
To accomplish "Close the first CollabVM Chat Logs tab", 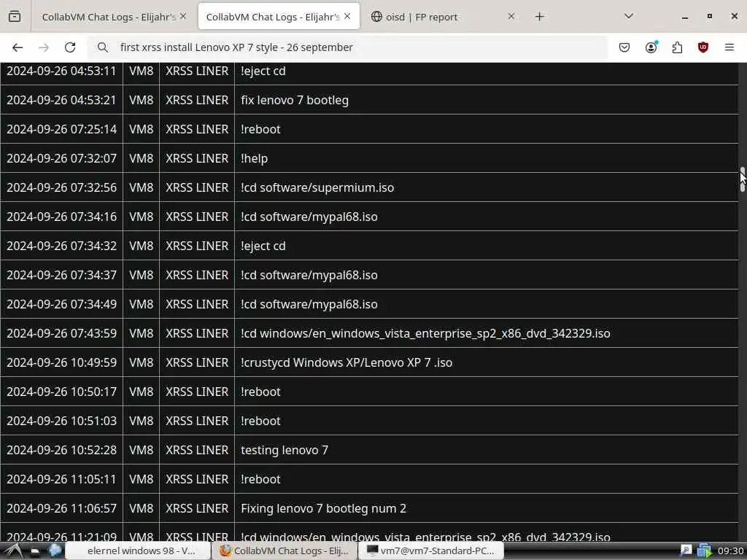I will [183, 16].
